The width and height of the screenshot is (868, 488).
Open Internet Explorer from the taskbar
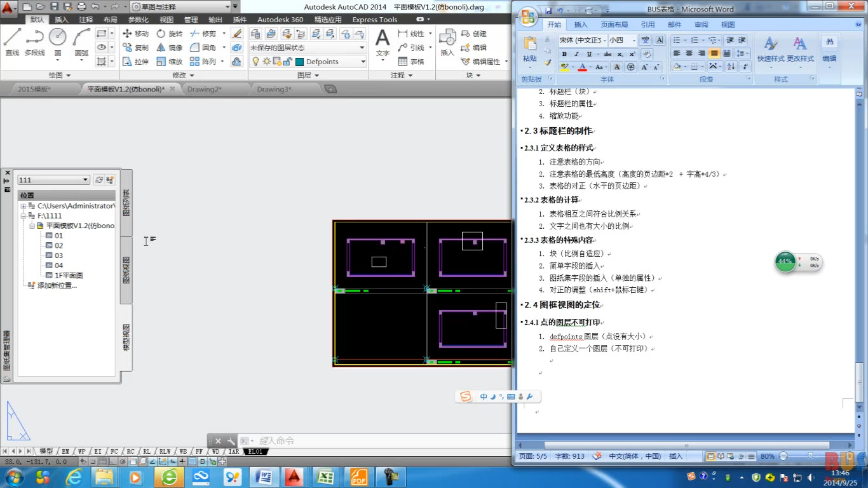76,477
